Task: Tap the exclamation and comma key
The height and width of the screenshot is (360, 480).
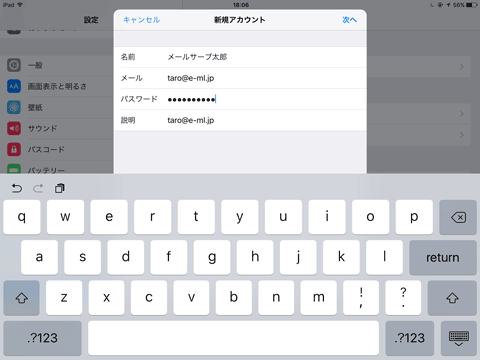Action: click(x=361, y=298)
